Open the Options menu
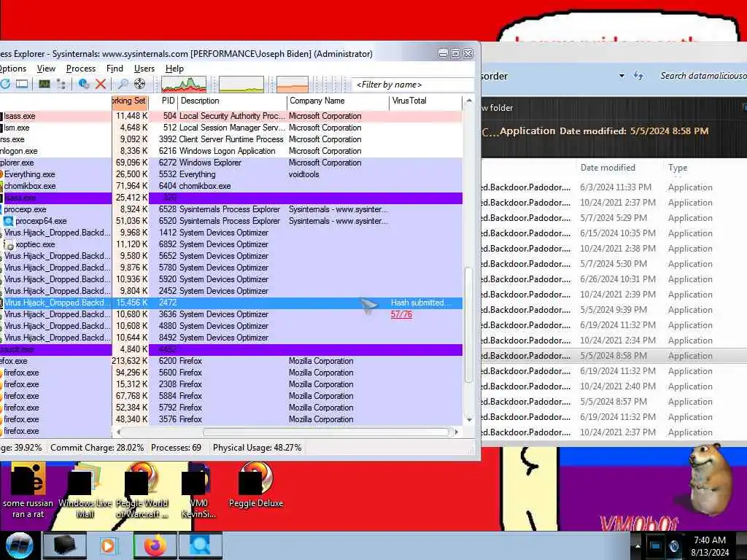The image size is (747, 560). coord(13,69)
